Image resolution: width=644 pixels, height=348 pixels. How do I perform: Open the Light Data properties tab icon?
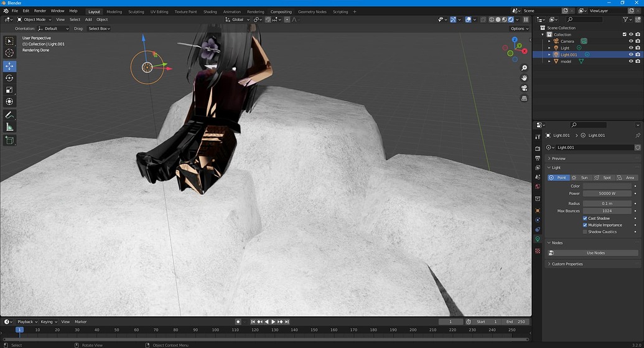click(x=538, y=239)
